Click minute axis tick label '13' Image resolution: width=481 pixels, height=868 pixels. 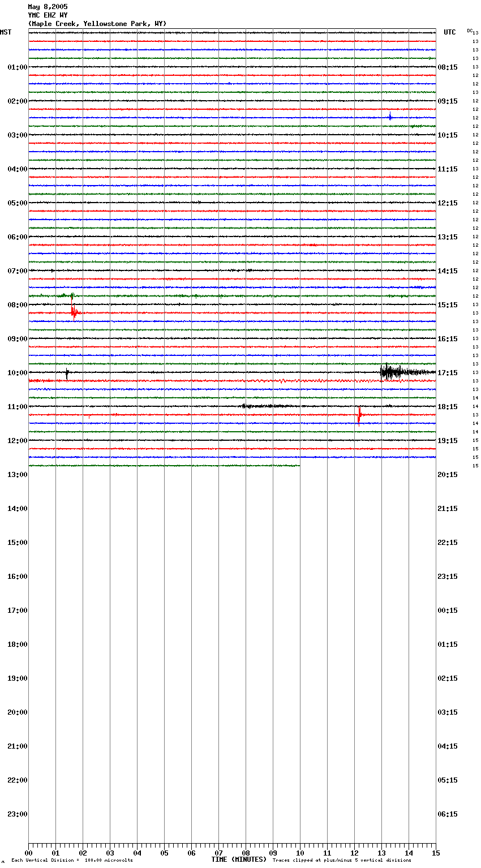point(381,853)
